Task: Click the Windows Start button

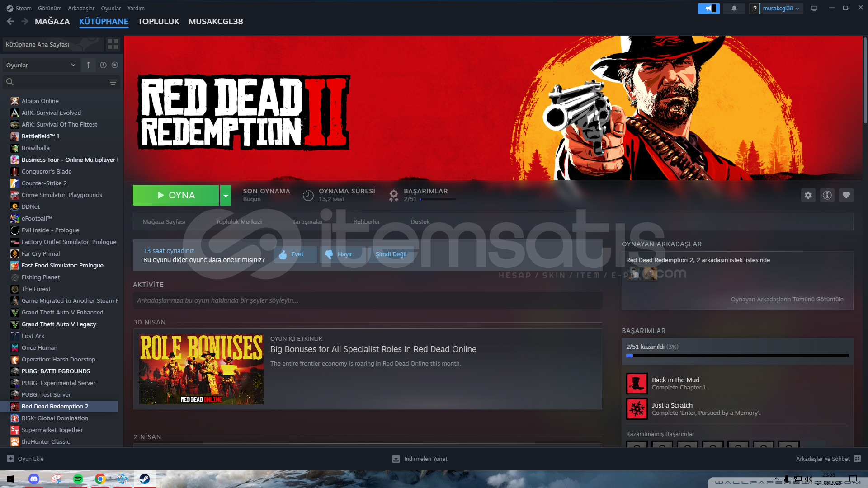Action: tap(11, 479)
